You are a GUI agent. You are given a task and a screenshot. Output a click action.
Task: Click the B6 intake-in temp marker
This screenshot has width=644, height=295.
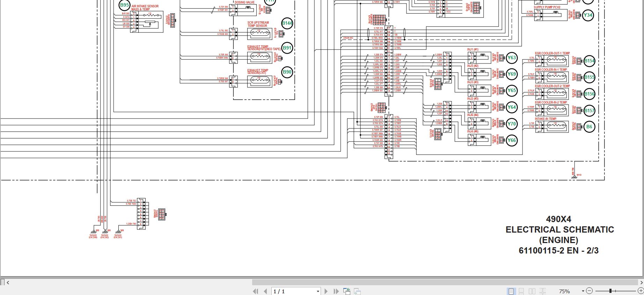click(x=589, y=127)
